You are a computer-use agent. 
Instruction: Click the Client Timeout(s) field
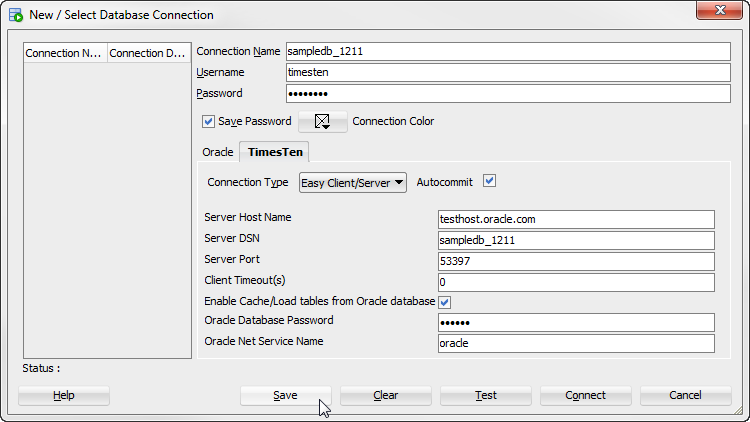[576, 283]
